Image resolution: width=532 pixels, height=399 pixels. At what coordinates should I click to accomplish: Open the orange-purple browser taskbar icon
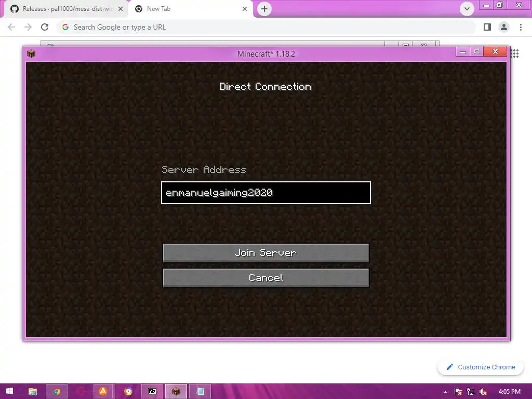[x=128, y=391]
